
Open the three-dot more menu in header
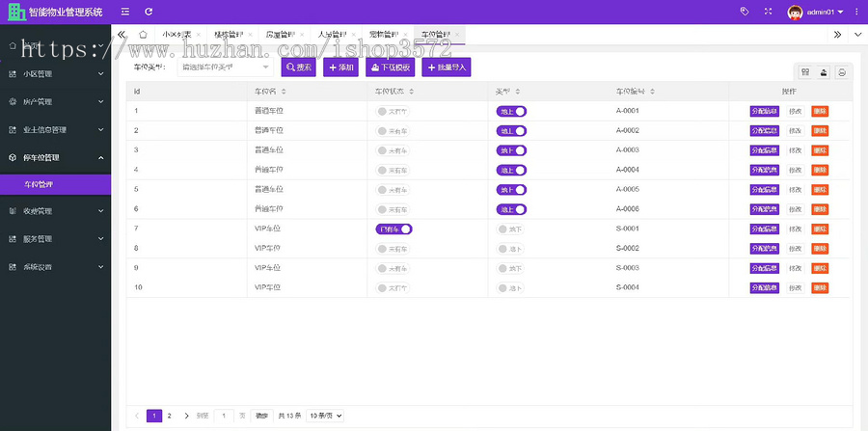click(856, 12)
